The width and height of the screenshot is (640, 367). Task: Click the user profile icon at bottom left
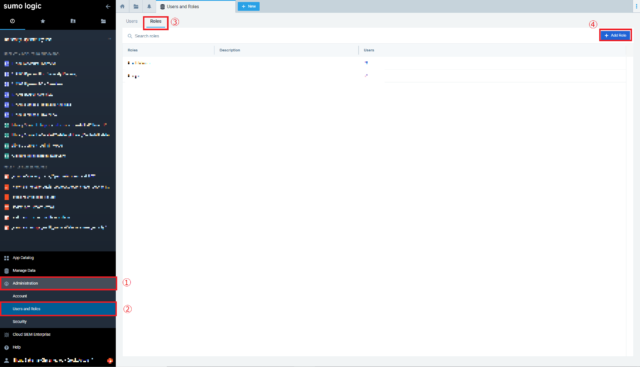(7, 360)
